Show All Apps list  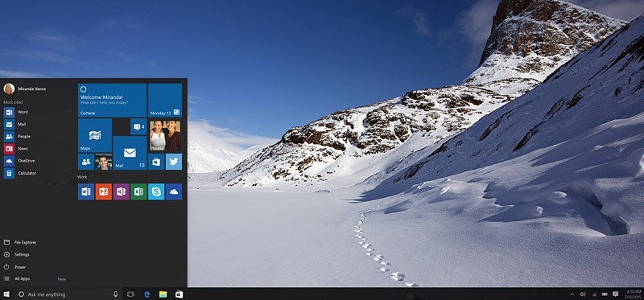17,279
